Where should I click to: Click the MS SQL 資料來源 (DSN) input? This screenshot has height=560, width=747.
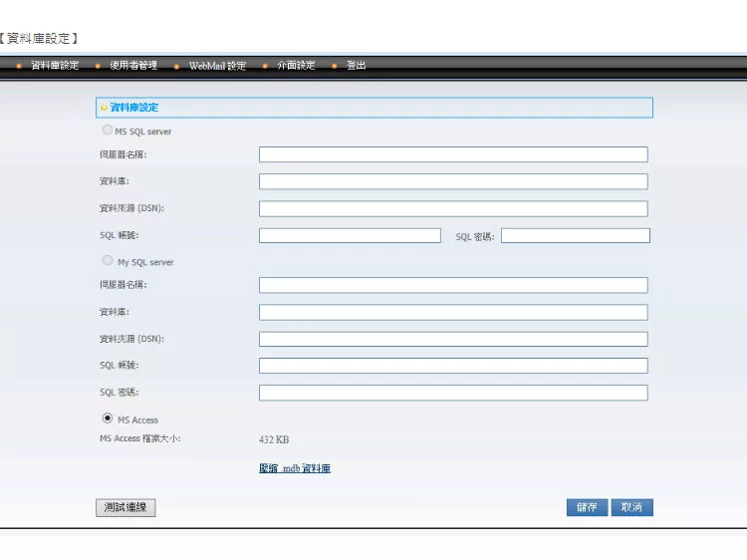coord(453,208)
